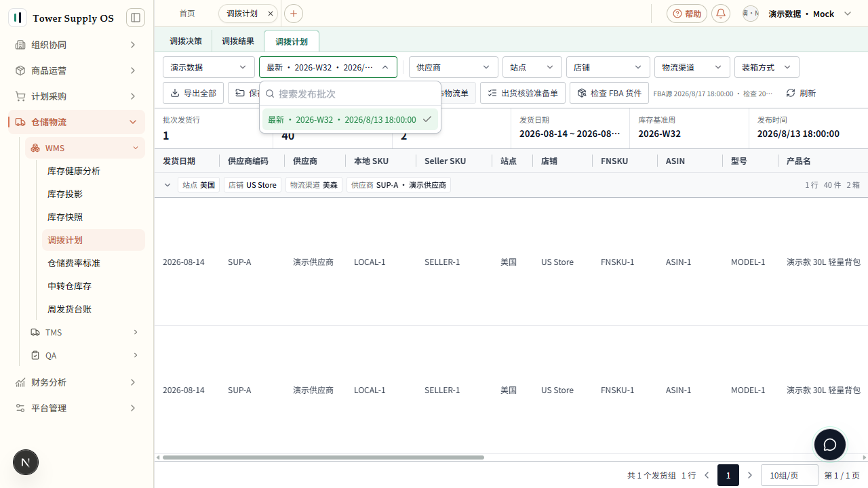The image size is (868, 488).
Task: Toggle the sidebar collapse icon
Action: (x=136, y=18)
